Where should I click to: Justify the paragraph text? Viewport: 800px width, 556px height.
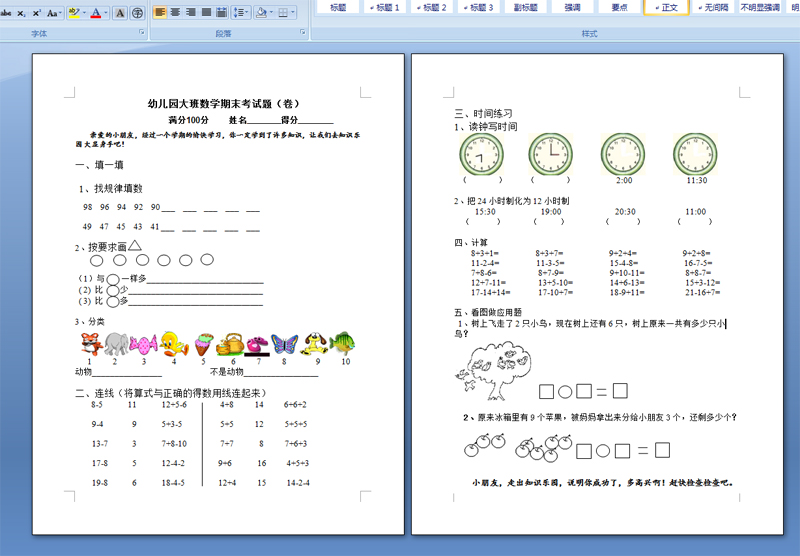click(206, 12)
